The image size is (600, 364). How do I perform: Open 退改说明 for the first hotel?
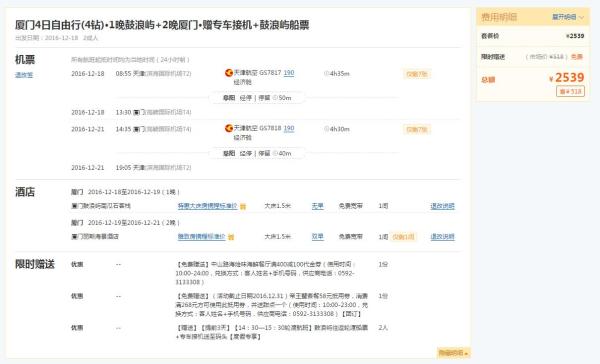(442, 206)
